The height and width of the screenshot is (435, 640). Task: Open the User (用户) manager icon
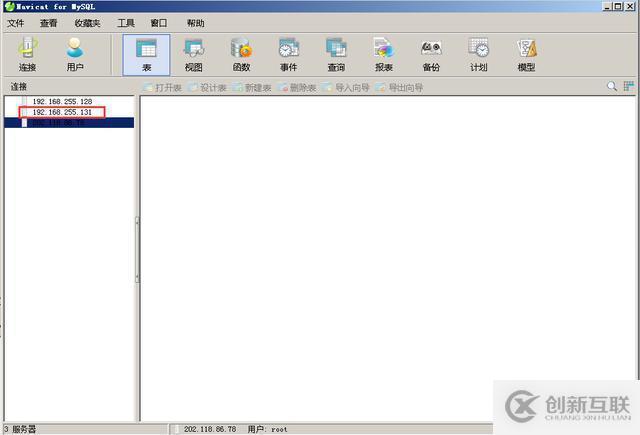click(75, 55)
